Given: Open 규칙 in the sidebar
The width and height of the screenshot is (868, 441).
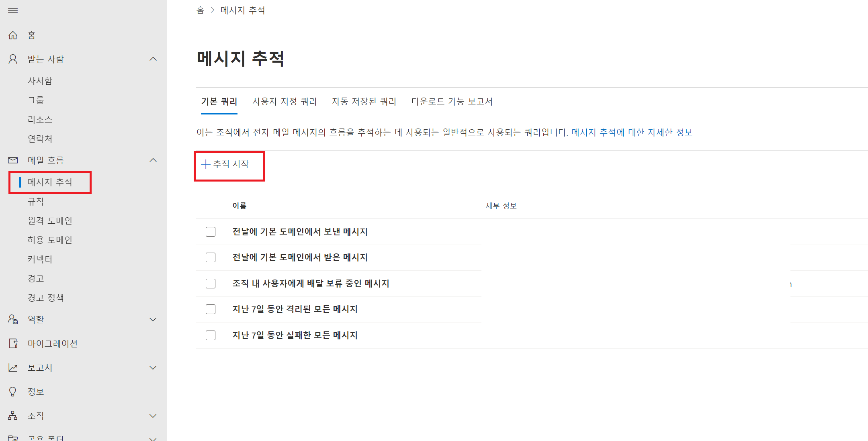Looking at the screenshot, I should click(x=36, y=201).
